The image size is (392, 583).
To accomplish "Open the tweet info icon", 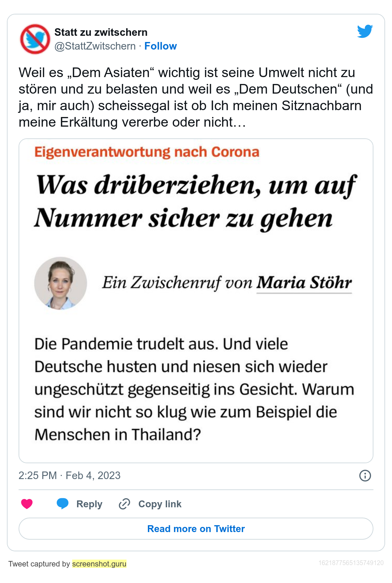I will coord(365,476).
